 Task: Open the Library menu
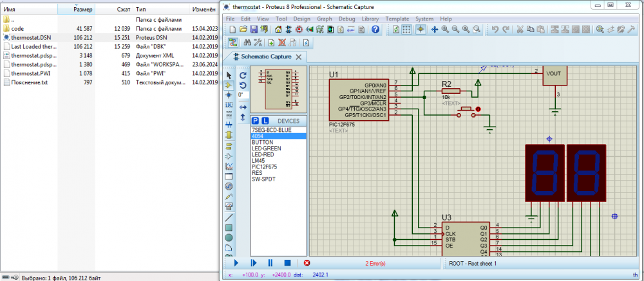coord(370,19)
